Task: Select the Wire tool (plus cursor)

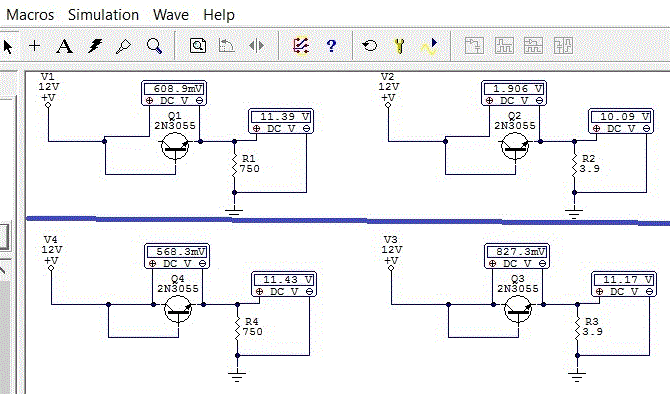Action: (35, 46)
